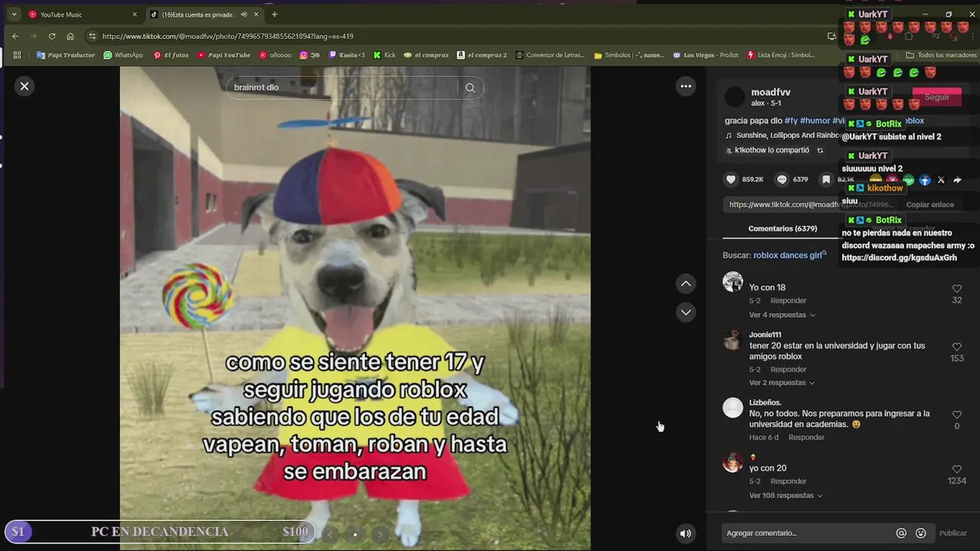Image resolution: width=980 pixels, height=551 pixels.
Task: Search roblox dances girl suggestion
Action: [788, 255]
